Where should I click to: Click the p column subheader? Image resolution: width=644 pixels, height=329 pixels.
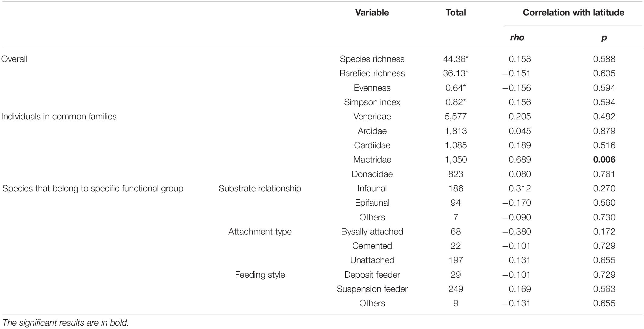(x=604, y=38)
